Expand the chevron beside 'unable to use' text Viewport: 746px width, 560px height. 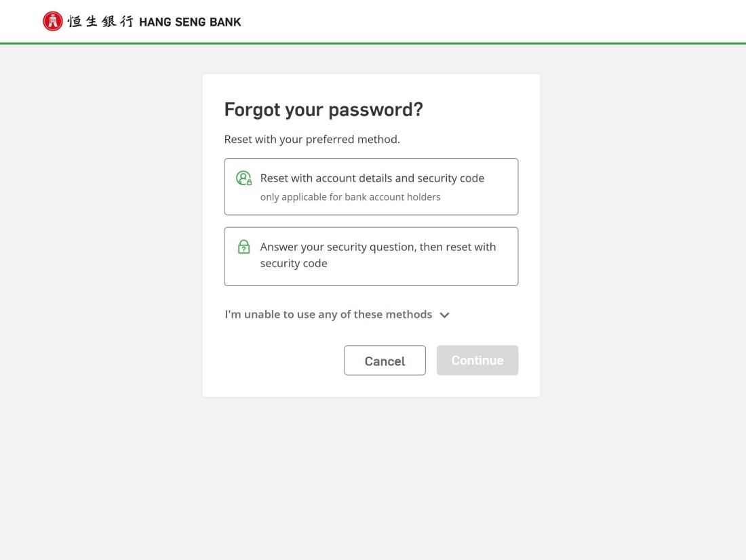[444, 315]
